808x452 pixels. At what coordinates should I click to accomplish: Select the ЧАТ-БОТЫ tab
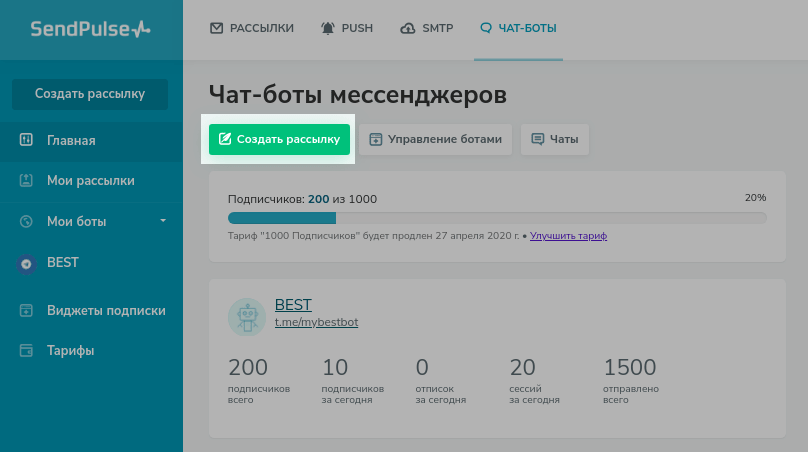(x=518, y=28)
